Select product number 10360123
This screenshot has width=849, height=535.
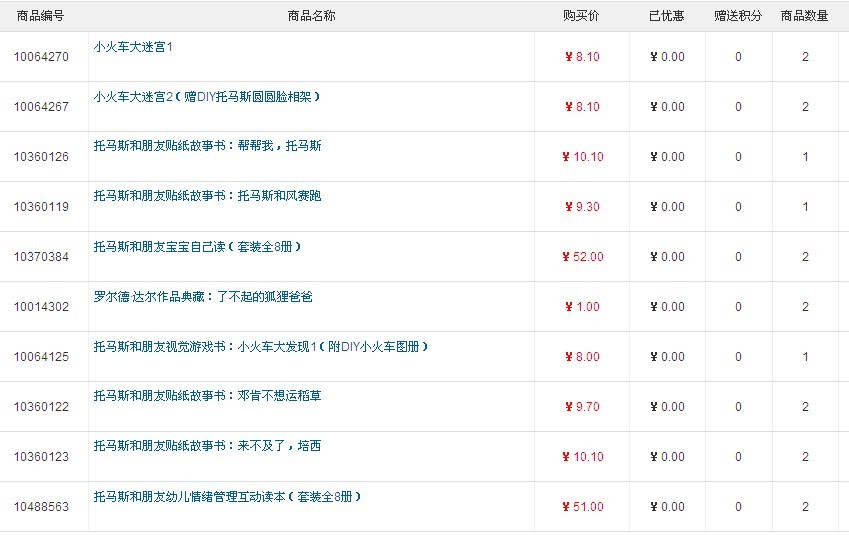[41, 457]
